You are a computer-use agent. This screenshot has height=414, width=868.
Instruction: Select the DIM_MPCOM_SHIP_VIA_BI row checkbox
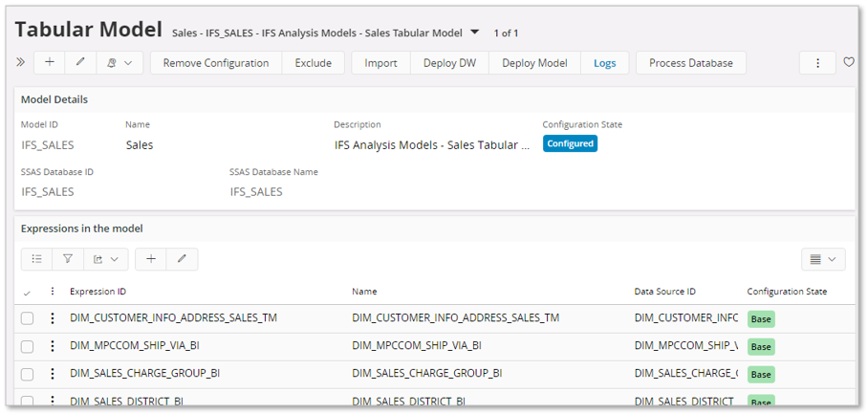tap(28, 346)
